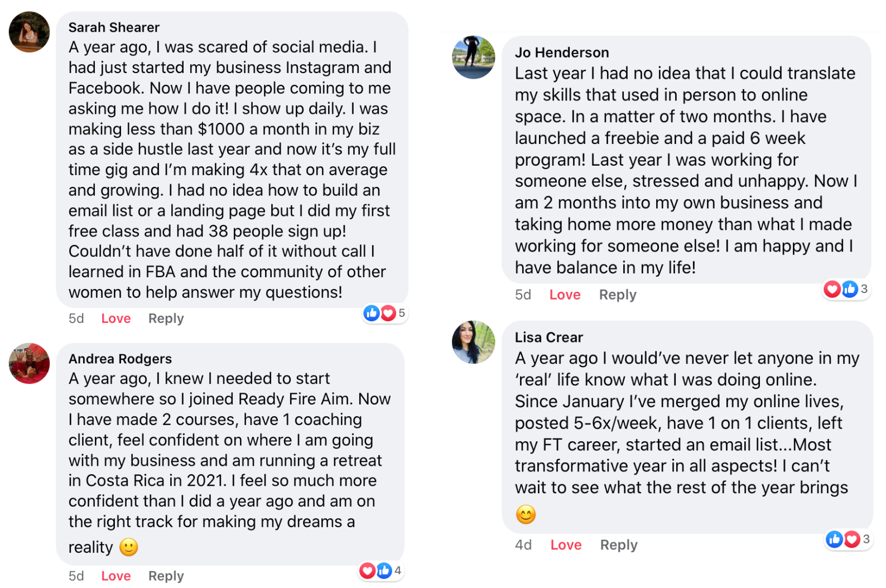Love Andrea Rodgers' comment
The height and width of the screenshot is (588, 886).
coord(116,576)
